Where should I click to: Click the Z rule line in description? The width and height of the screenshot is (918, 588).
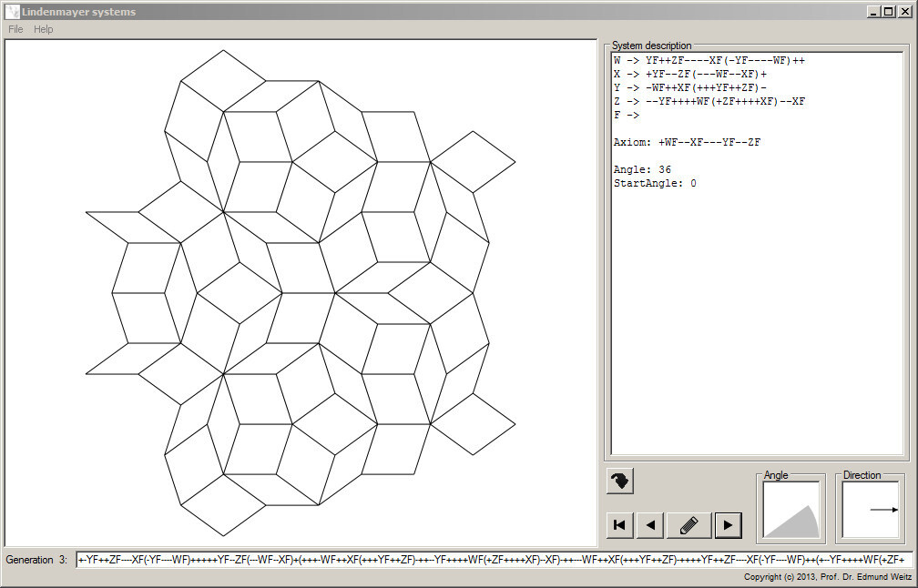tap(709, 101)
